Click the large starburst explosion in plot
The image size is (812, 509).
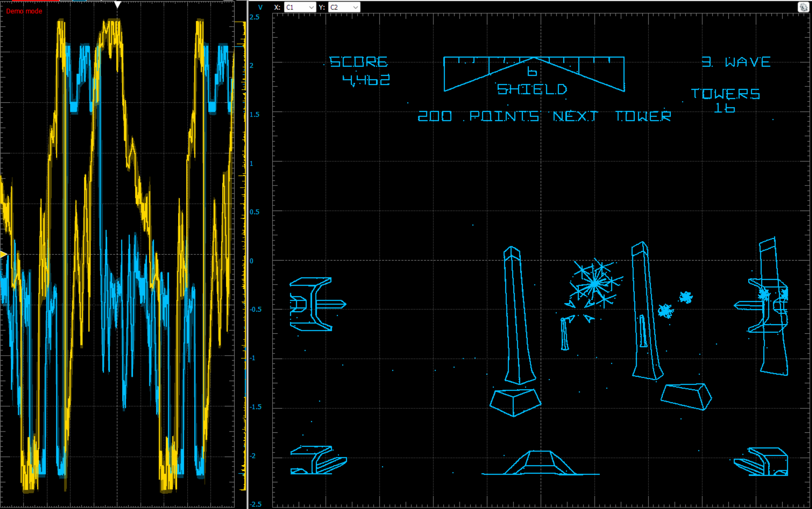tap(595, 284)
